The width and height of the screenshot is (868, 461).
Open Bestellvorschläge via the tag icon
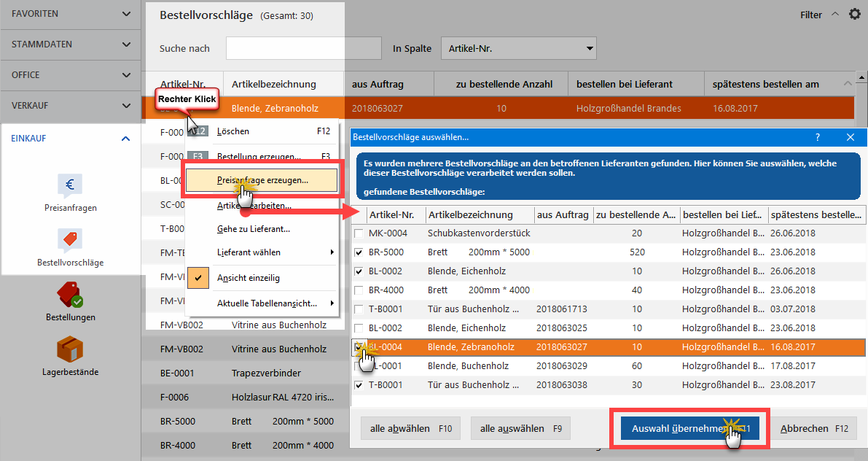[x=70, y=240]
